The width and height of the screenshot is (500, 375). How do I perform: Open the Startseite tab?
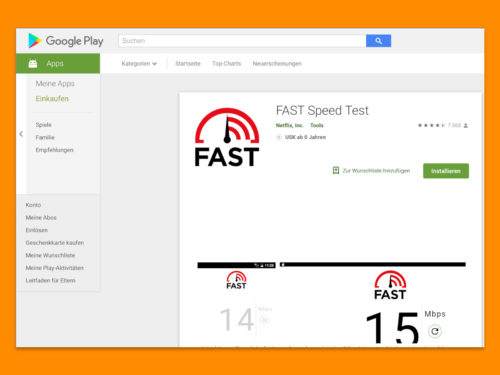pyautogui.click(x=188, y=64)
